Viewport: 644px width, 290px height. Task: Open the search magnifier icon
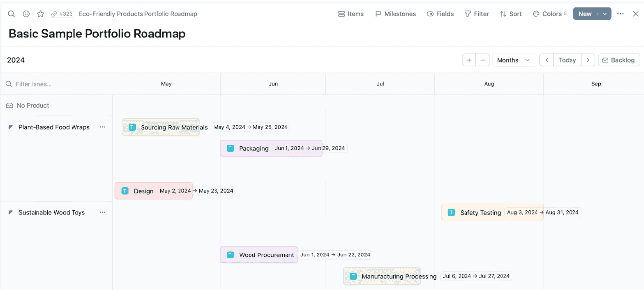click(11, 14)
